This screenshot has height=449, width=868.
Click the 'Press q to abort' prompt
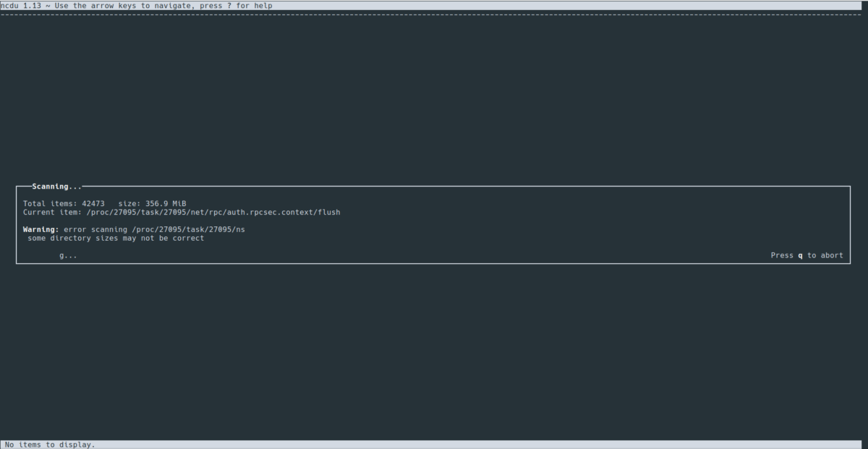tap(807, 255)
